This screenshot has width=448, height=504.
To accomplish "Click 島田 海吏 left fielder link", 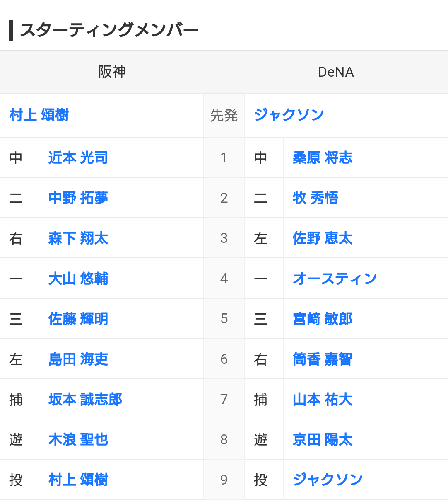I will (x=78, y=359).
